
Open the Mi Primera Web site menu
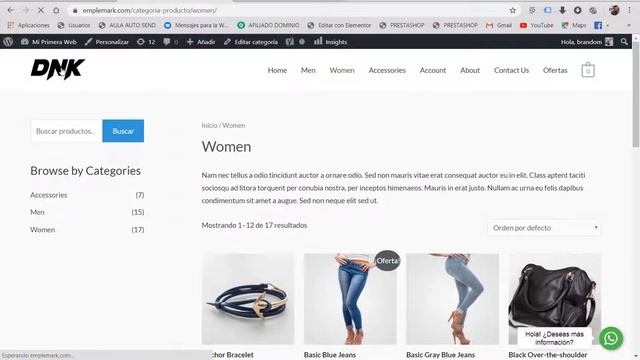point(49,42)
